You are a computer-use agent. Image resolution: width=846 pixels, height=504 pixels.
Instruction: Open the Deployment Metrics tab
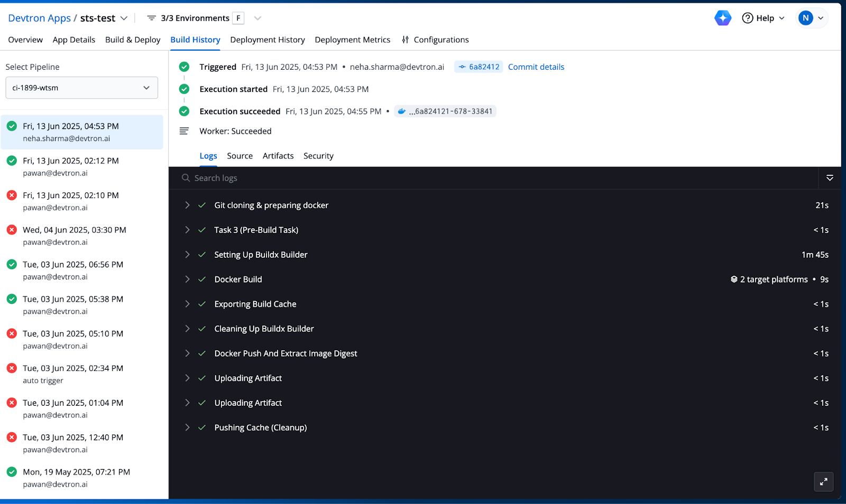(x=352, y=40)
